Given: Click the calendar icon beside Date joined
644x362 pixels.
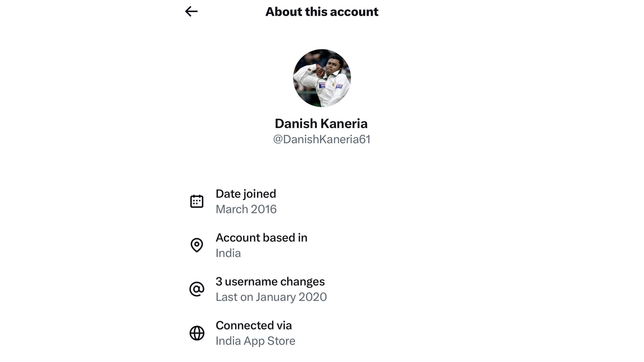Looking at the screenshot, I should [x=197, y=201].
